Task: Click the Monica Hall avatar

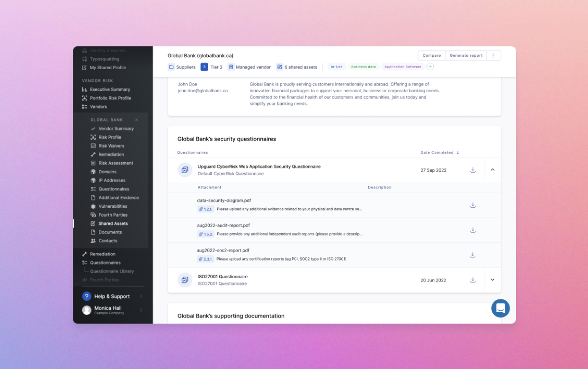Action: point(87,310)
